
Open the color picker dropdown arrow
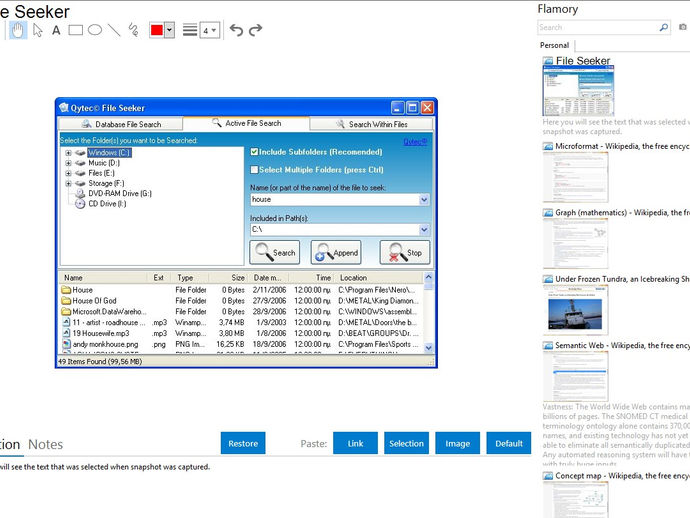pyautogui.click(x=169, y=30)
